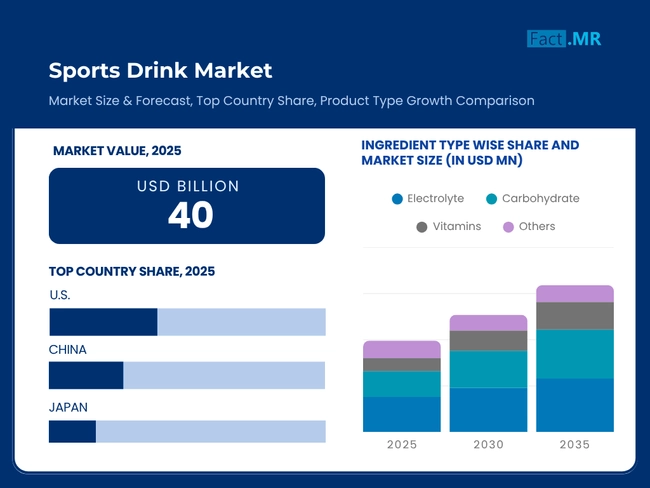Toggle the Vitamins legend marker
Image resolution: width=650 pixels, height=488 pixels.
point(421,227)
